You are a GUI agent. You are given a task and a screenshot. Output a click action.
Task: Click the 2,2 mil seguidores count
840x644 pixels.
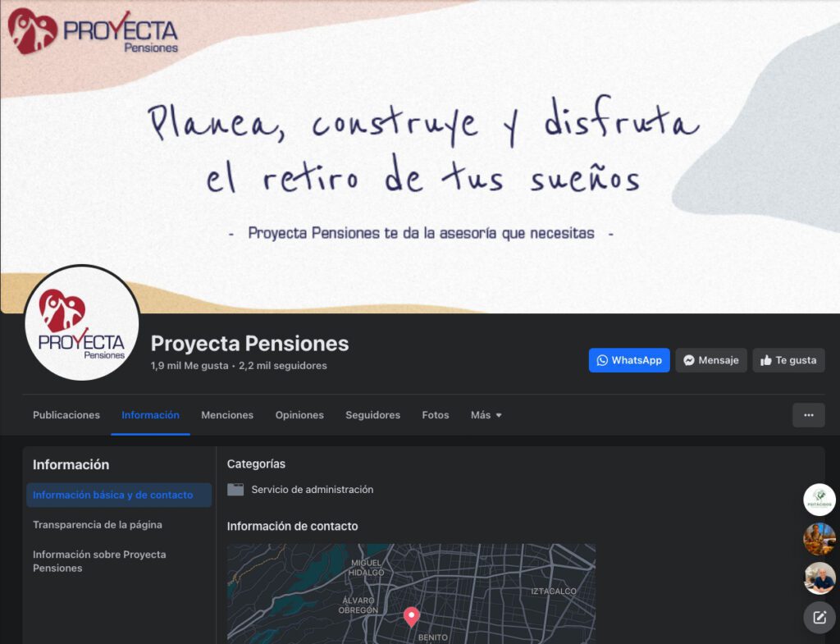283,366
